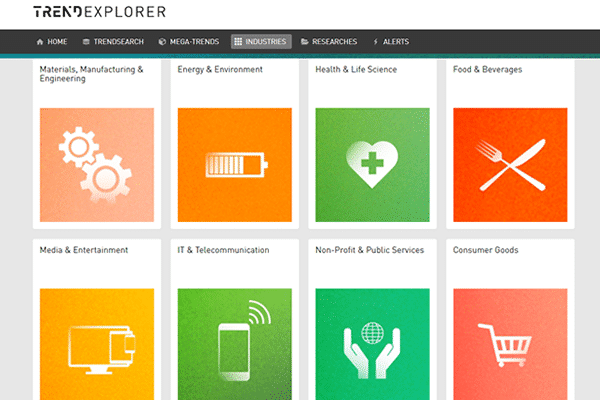
Task: Click the Trendsearch database icon
Action: click(x=86, y=42)
